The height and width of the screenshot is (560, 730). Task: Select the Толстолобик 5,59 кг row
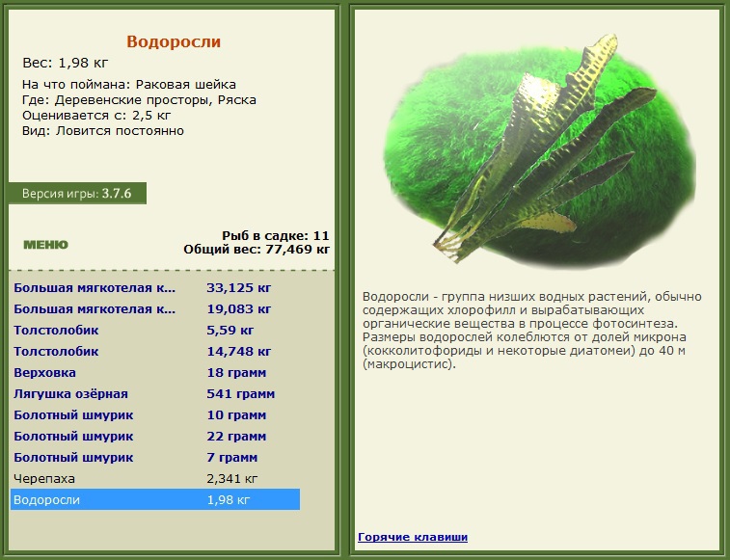point(155,331)
